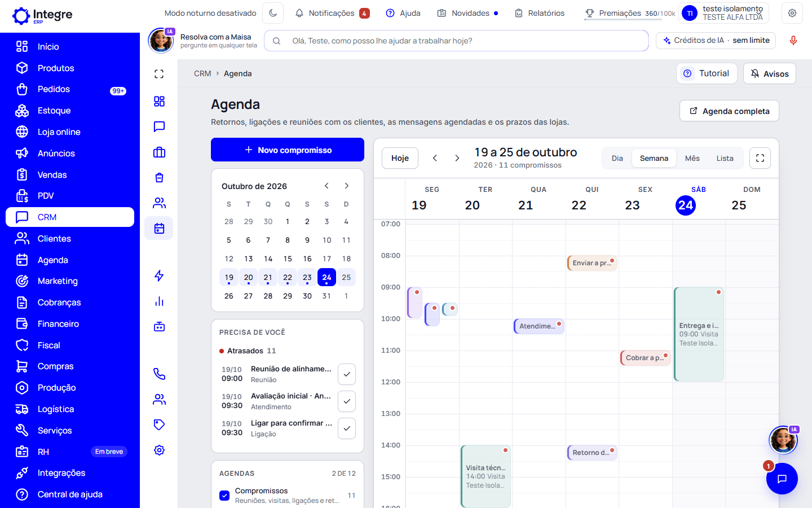Open Notificações in top bar
812x508 pixels.
click(332, 13)
